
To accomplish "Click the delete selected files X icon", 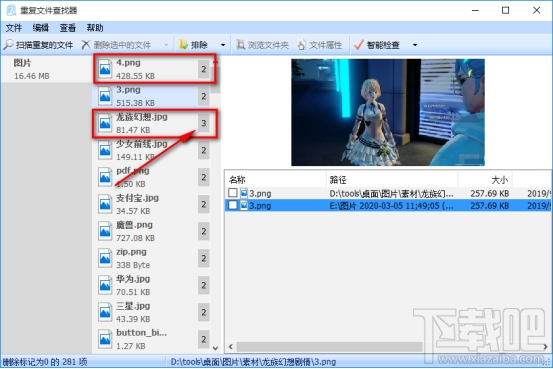I will pyautogui.click(x=86, y=44).
